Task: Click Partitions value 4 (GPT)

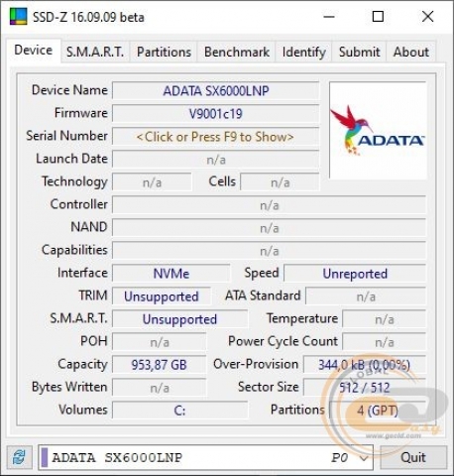Action: [378, 411]
